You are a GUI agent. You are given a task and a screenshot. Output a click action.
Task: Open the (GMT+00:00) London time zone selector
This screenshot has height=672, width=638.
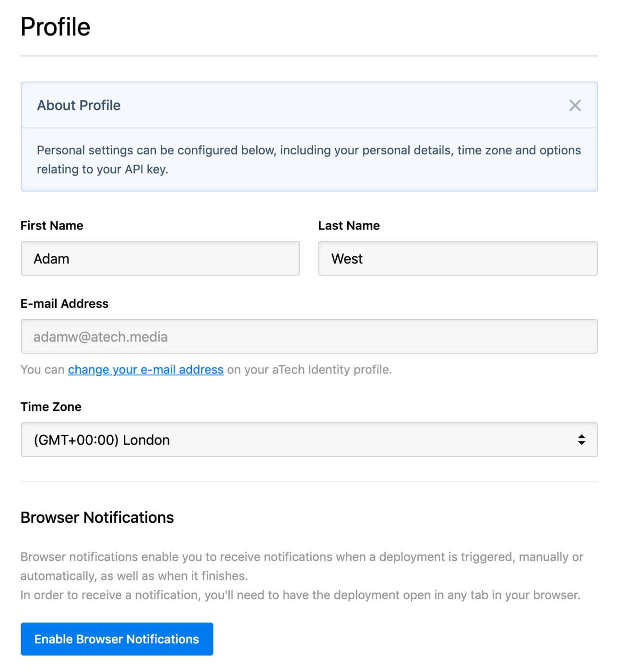point(309,440)
